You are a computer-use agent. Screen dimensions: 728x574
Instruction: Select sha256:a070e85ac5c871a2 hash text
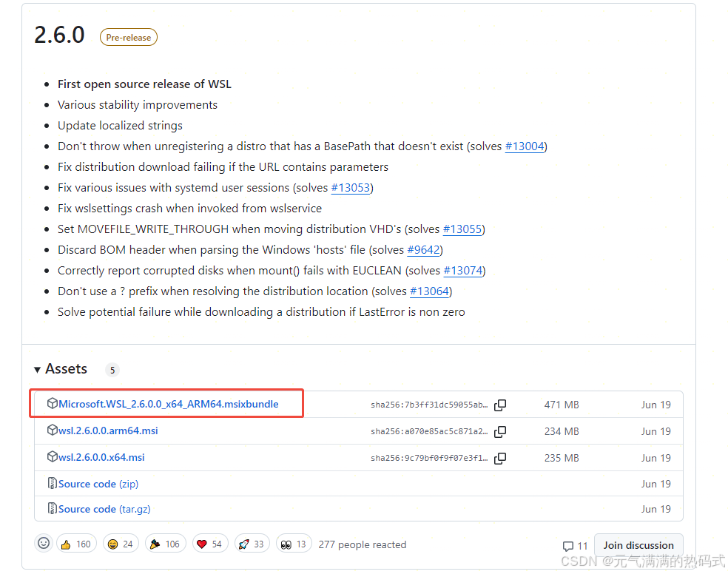(x=429, y=431)
